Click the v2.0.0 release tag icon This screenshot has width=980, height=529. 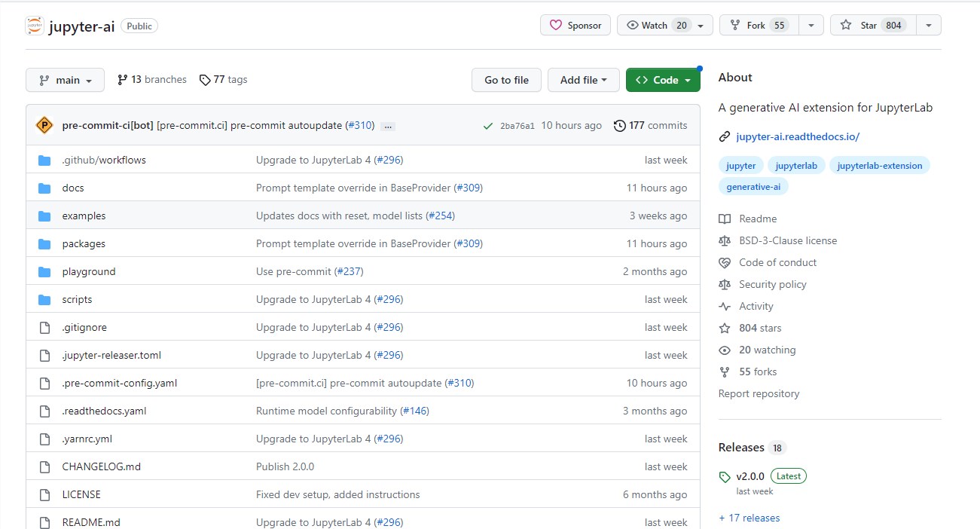[725, 476]
